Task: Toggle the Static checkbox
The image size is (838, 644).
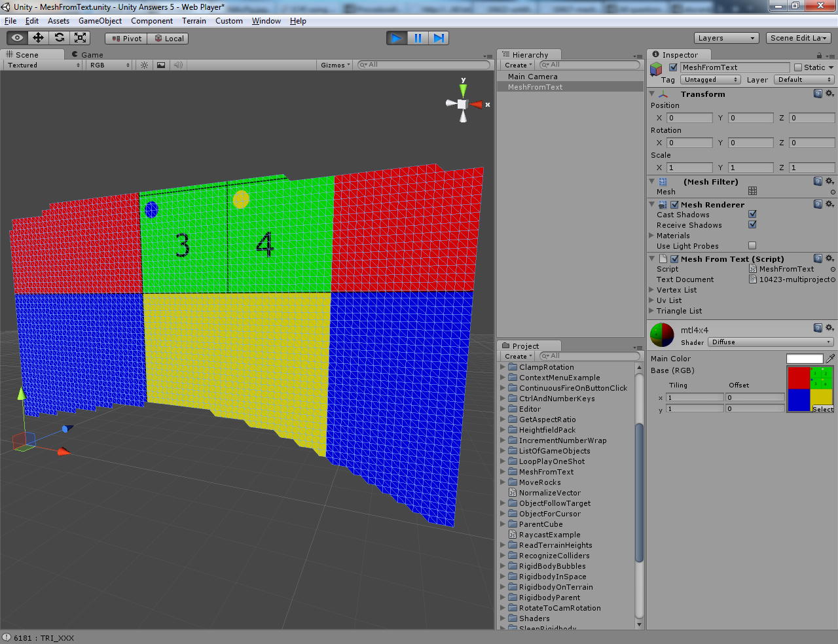Action: tap(798, 67)
